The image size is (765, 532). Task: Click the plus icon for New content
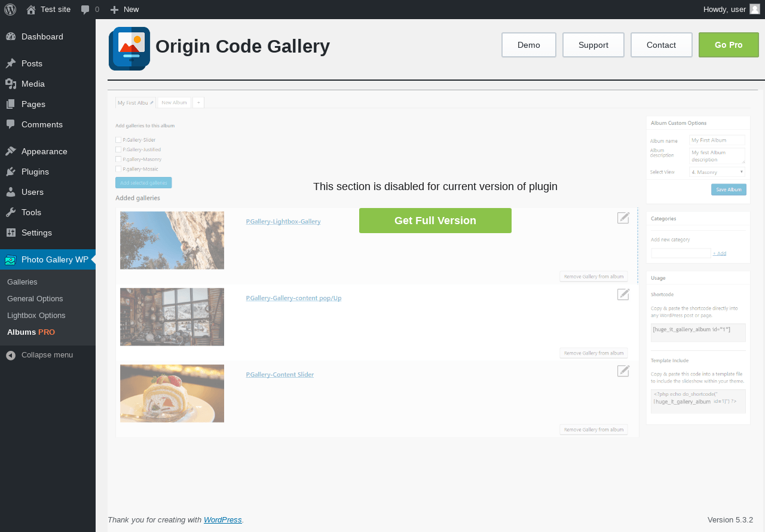click(x=115, y=10)
